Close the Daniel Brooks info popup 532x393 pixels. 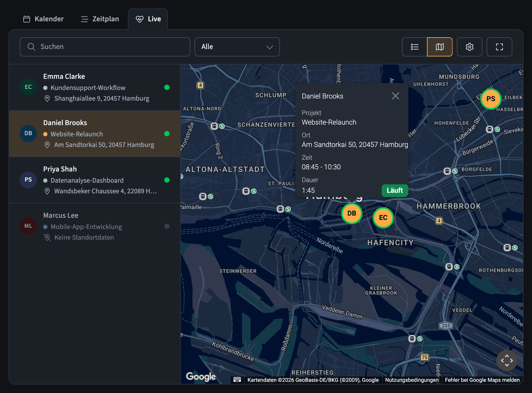point(395,96)
